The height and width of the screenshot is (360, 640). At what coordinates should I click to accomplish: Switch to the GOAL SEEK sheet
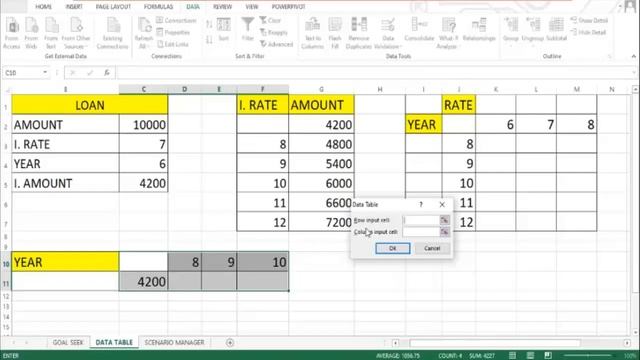[x=68, y=342]
